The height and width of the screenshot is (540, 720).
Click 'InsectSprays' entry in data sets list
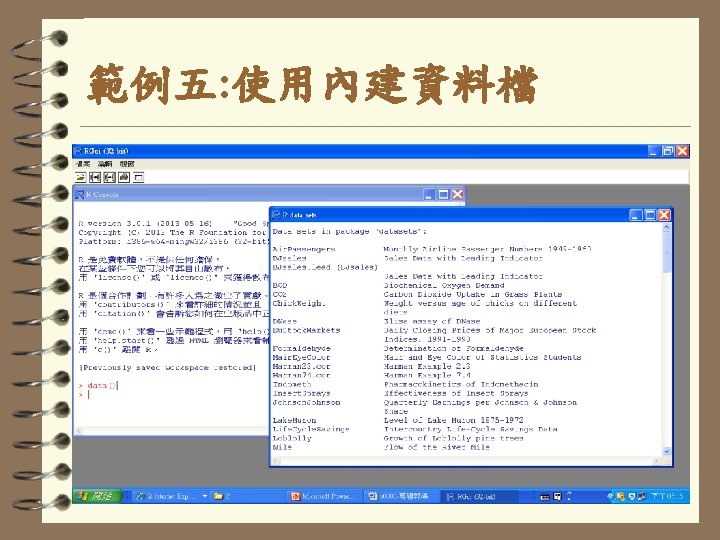[x=302, y=394]
